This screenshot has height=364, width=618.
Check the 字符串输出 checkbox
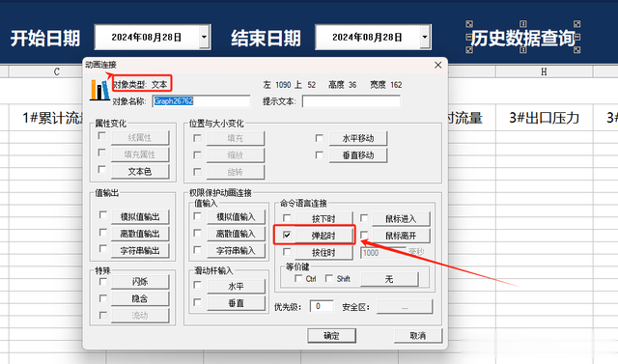[x=103, y=249]
